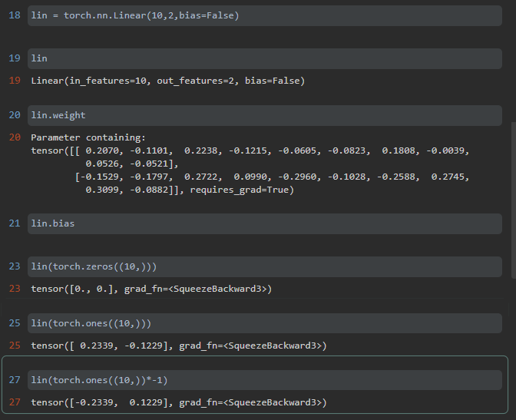Click output text Linear(in_features=10, out_features=2, bias=False)
Screen dimensions: 516x420
coord(168,81)
